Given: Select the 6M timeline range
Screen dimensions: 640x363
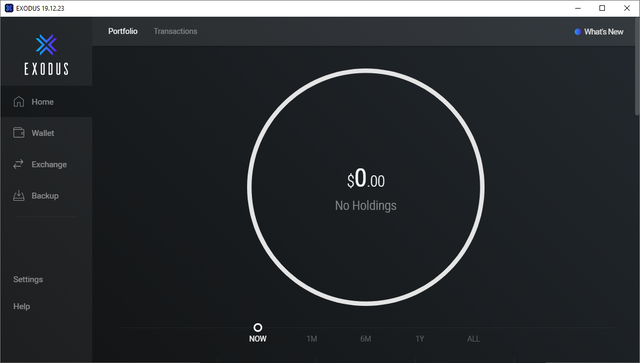Looking at the screenshot, I should [x=366, y=339].
